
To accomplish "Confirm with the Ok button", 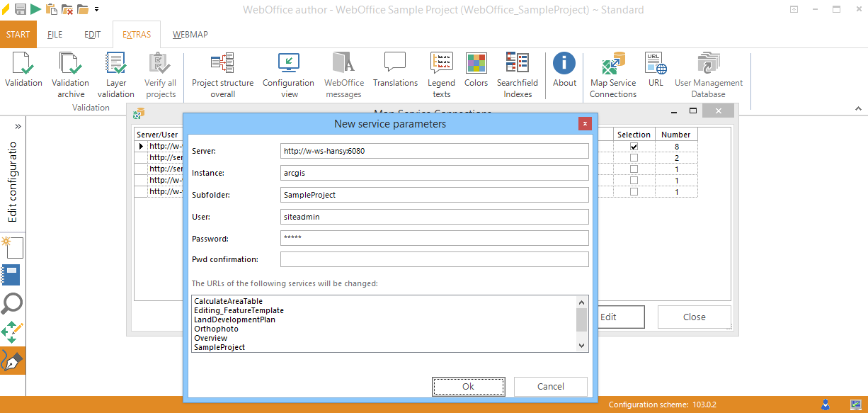I will click(x=468, y=386).
